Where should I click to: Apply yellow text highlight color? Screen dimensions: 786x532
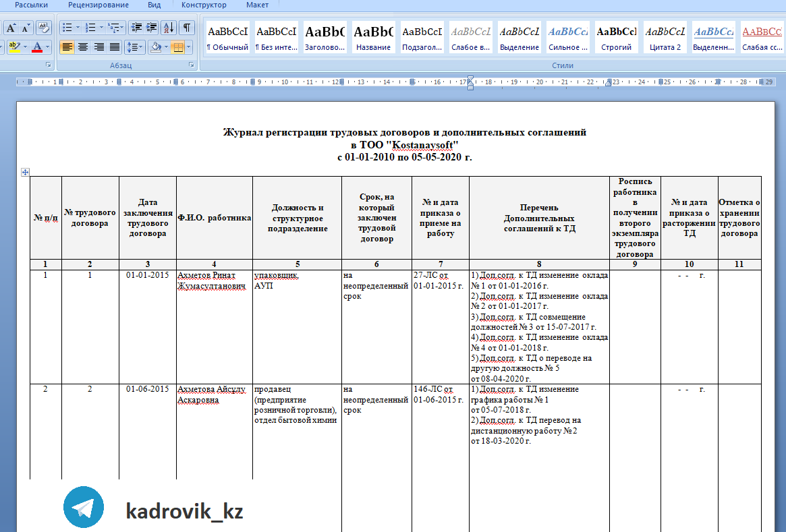point(15,47)
